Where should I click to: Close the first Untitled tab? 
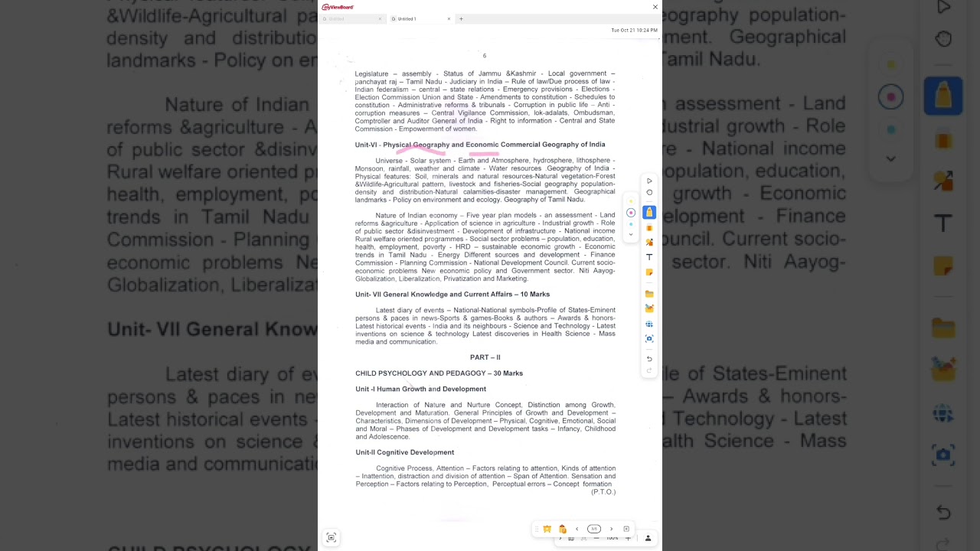pyautogui.click(x=380, y=18)
